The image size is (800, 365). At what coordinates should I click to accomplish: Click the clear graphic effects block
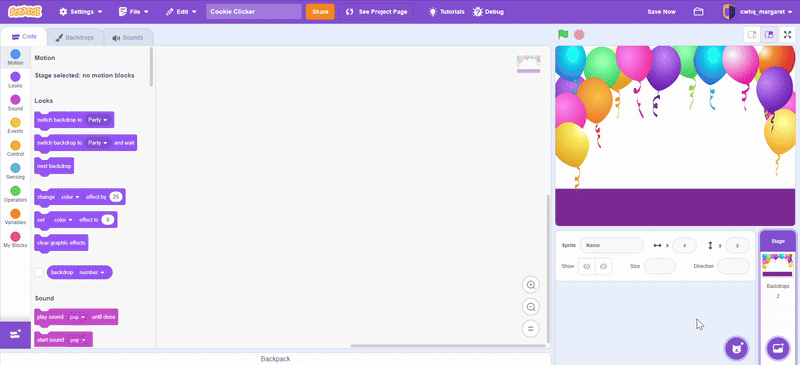(x=61, y=243)
